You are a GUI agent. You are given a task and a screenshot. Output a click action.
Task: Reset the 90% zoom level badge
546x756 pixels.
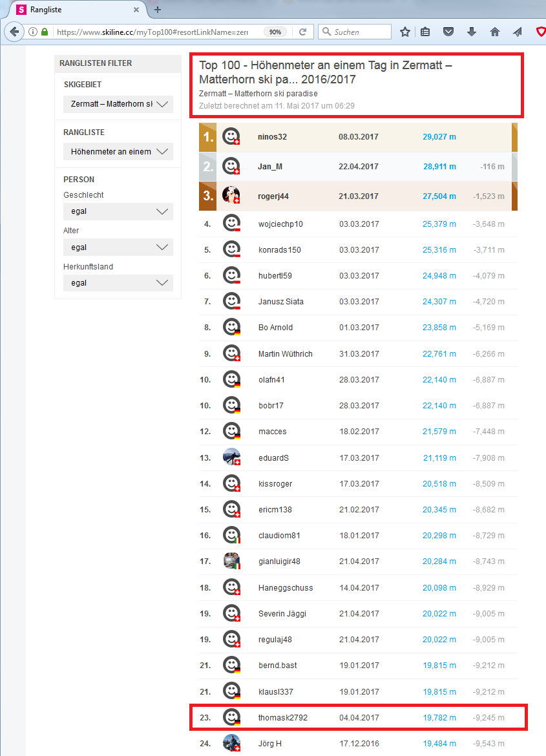[x=275, y=32]
